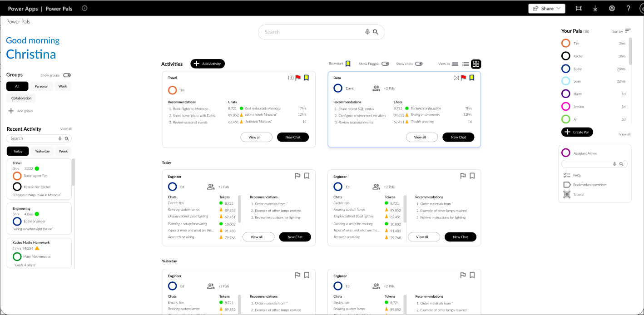Select the Personal group tab

41,86
